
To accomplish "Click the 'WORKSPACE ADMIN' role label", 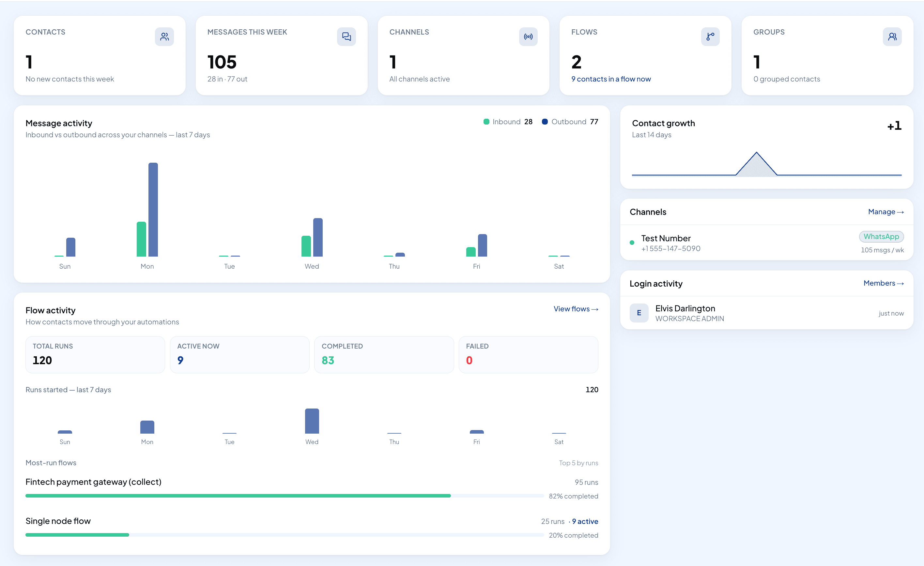I will point(690,319).
